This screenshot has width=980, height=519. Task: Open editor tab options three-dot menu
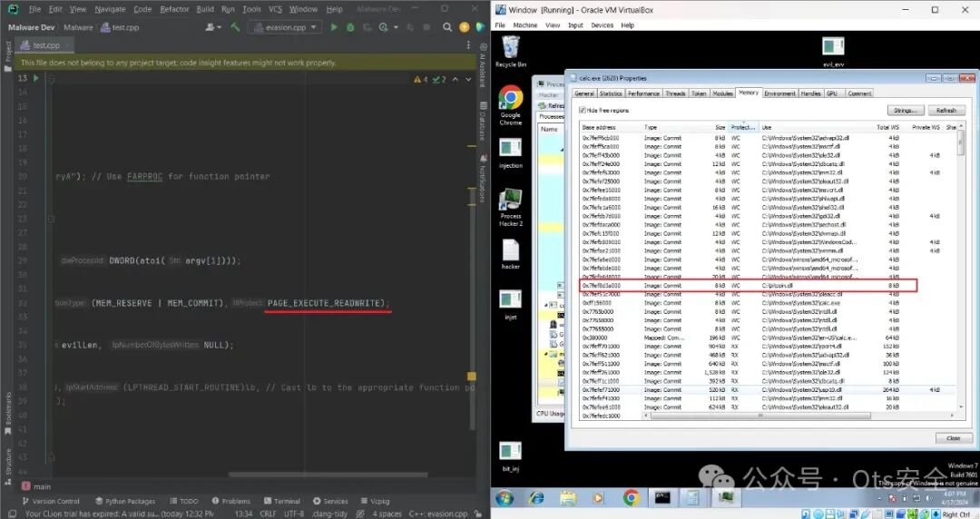pyautogui.click(x=468, y=45)
